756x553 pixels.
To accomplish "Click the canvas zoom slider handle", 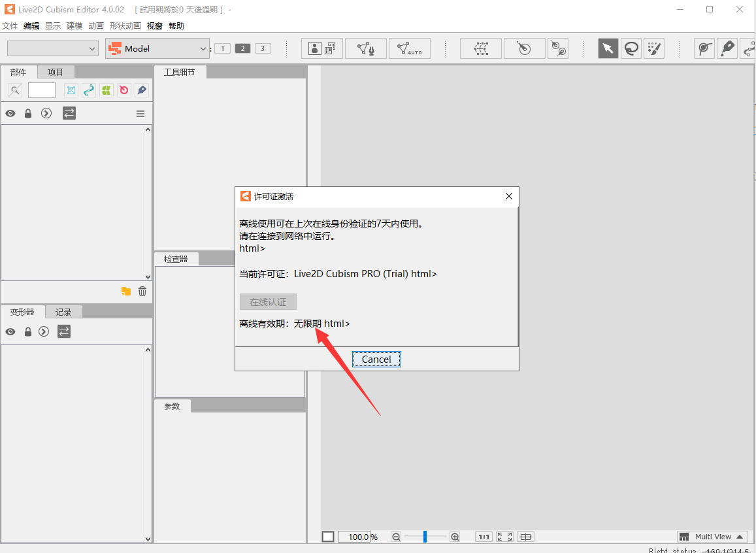I will (425, 537).
